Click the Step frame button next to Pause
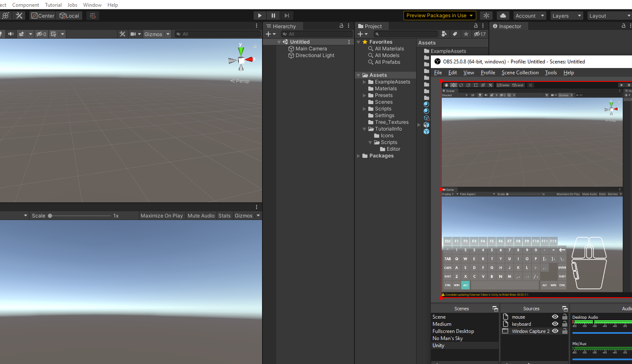This screenshot has width=632, height=364. [287, 15]
